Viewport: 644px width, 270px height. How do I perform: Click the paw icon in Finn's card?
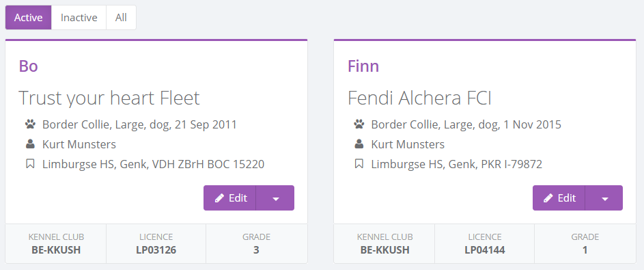click(359, 124)
